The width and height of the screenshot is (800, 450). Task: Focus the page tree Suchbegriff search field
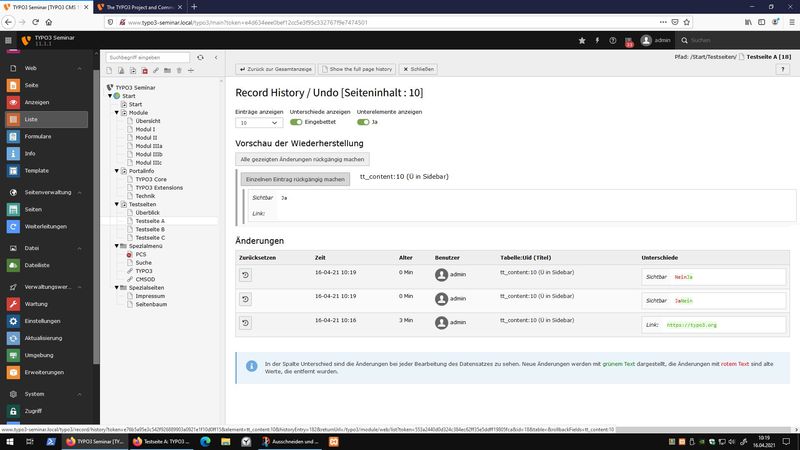pos(148,58)
